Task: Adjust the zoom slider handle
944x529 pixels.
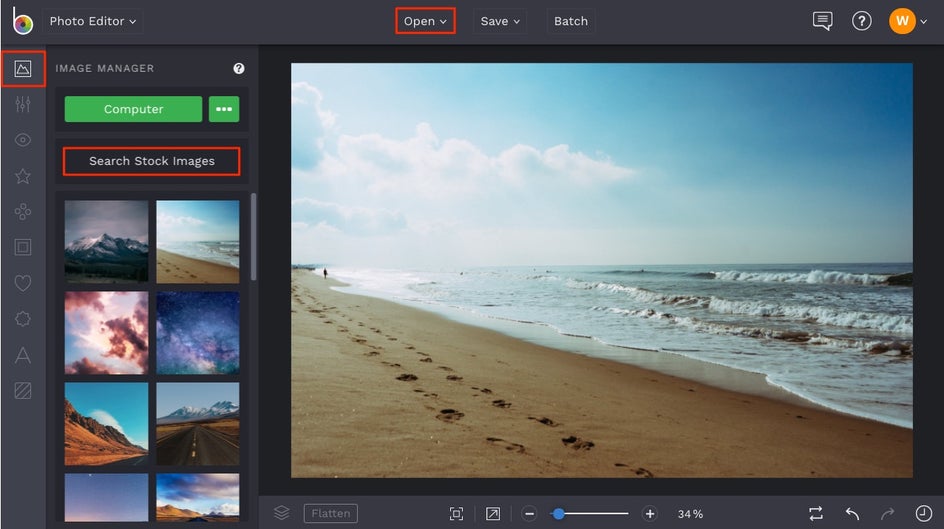Action: [x=559, y=514]
